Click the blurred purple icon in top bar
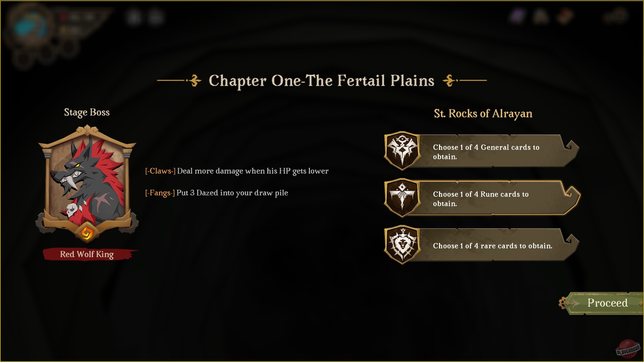 pos(517,16)
